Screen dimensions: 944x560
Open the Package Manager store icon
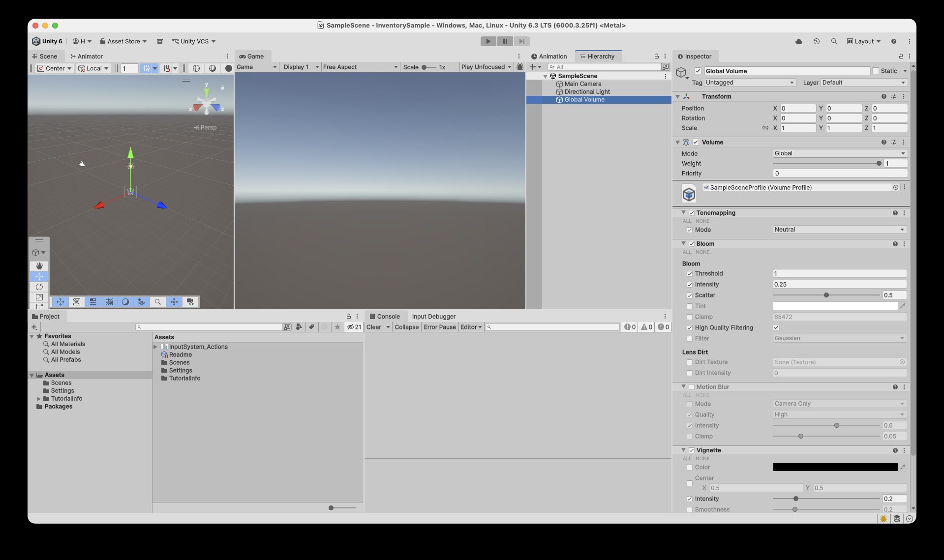click(160, 41)
